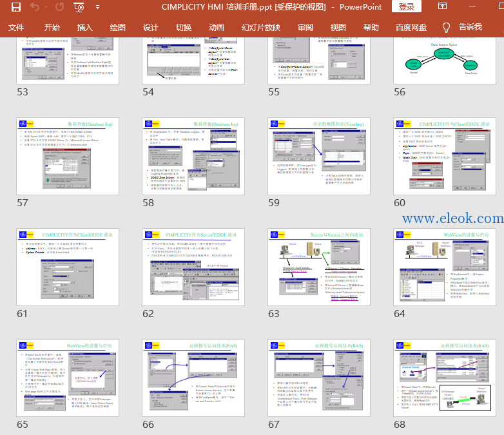Open the 绘图 ribbon tab

click(x=118, y=28)
